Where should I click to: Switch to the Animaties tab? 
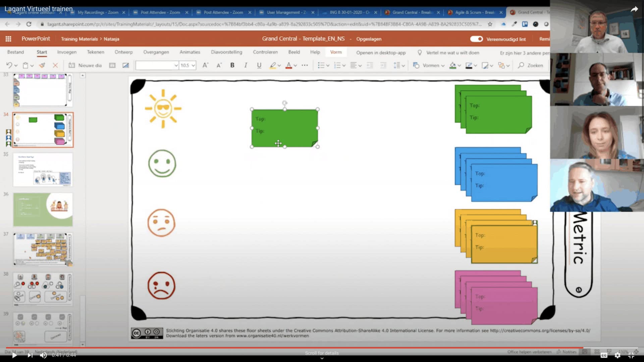(x=190, y=52)
